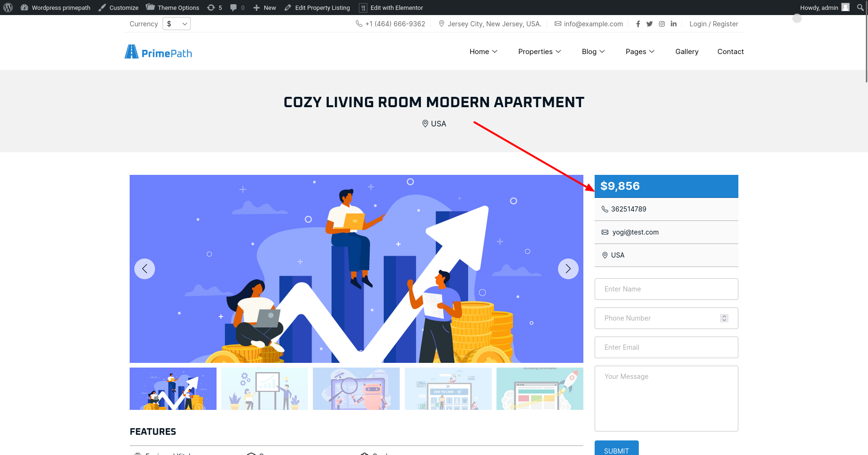
Task: Click the Facebook icon in the header
Action: (638, 24)
